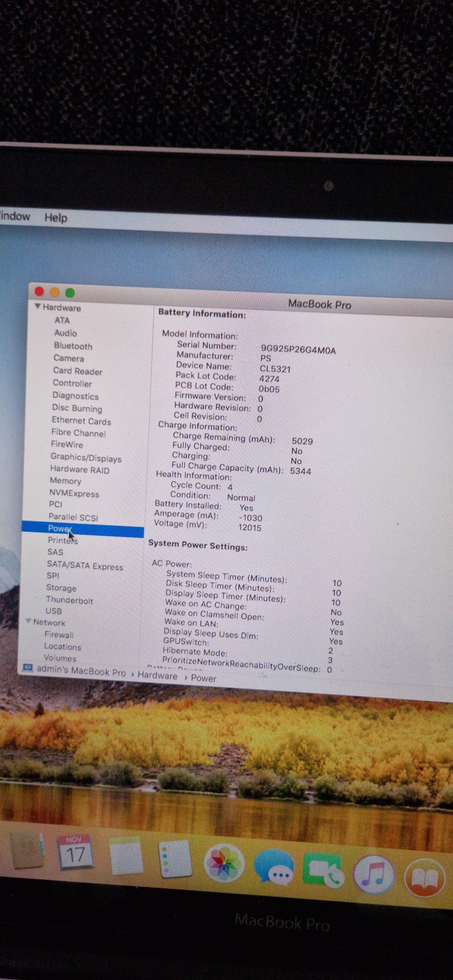Open Contacts app in the Dock
Viewport: 453px width, 980px height.
tap(27, 849)
